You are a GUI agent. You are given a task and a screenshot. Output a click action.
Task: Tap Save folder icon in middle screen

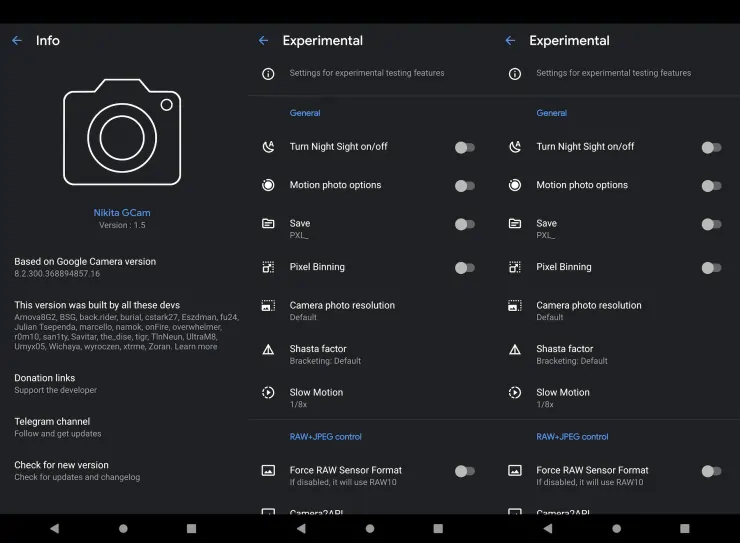[x=268, y=223]
